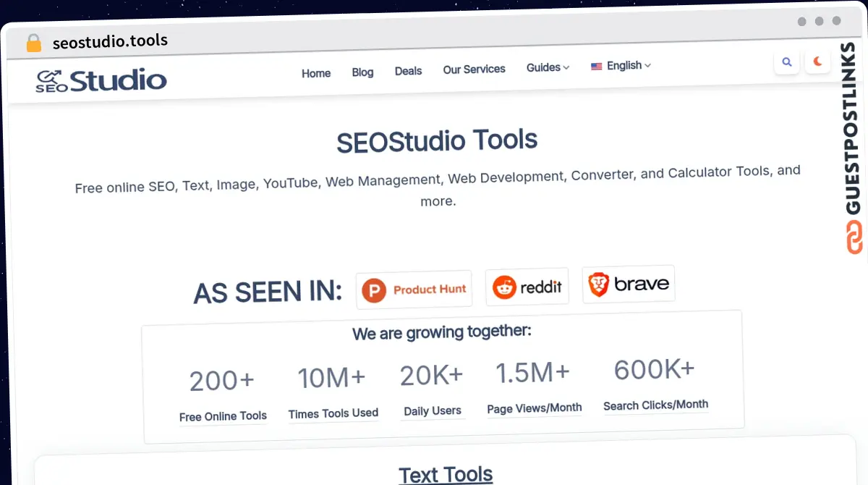This screenshot has height=485, width=868.
Task: Open the Reddit badge
Action: (527, 287)
